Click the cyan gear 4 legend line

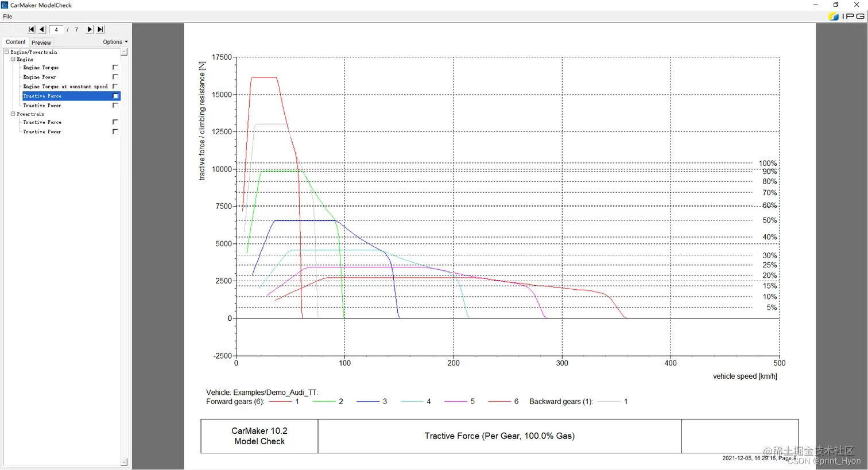click(412, 402)
